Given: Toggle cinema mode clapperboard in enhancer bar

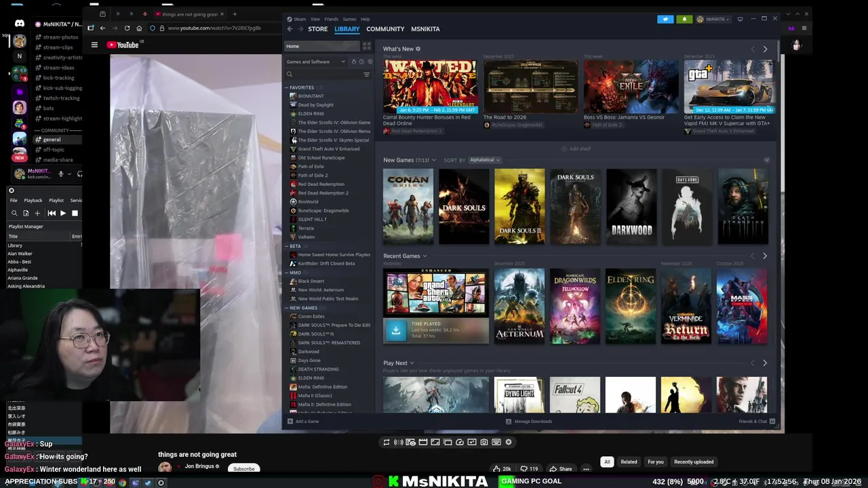Looking at the screenshot, I should point(423,442).
